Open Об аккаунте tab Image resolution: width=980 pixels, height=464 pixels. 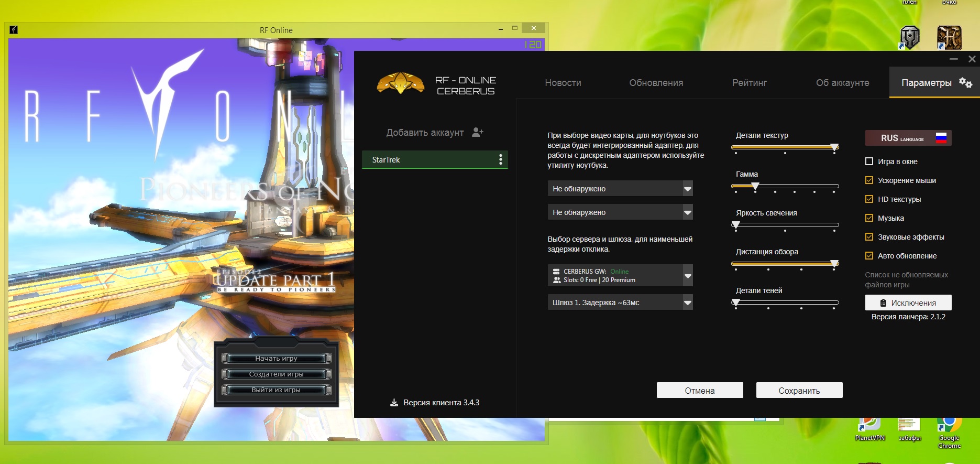point(843,83)
